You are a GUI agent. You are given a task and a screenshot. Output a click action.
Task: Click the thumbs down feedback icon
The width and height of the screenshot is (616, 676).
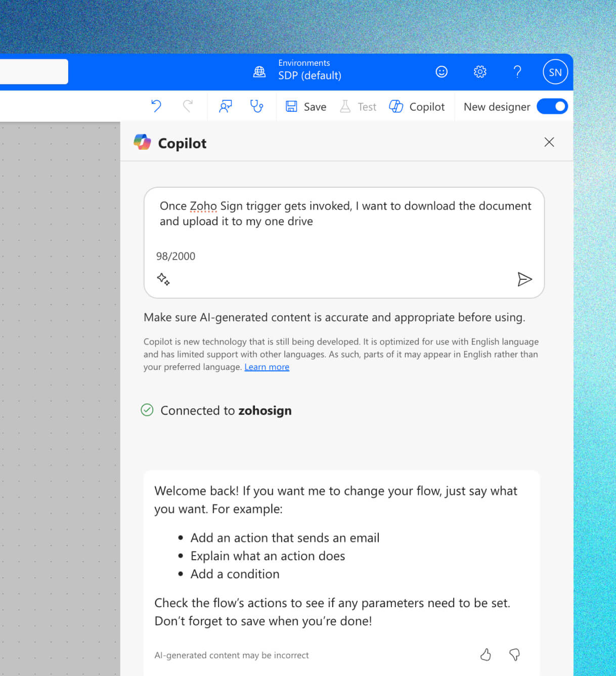point(514,655)
